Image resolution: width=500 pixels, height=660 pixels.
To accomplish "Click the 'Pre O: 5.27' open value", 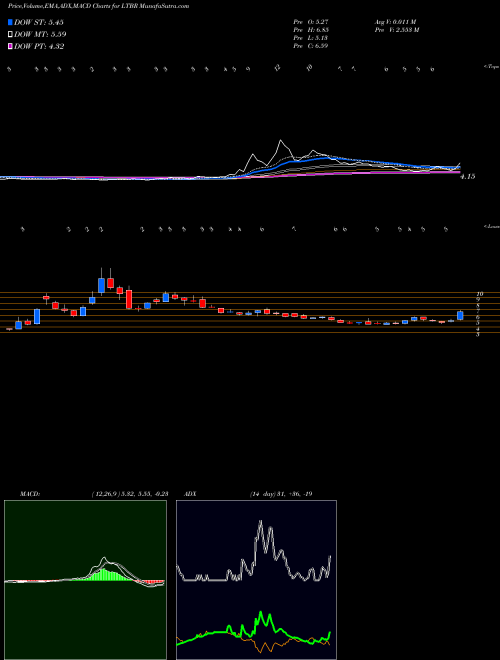I will [311, 22].
